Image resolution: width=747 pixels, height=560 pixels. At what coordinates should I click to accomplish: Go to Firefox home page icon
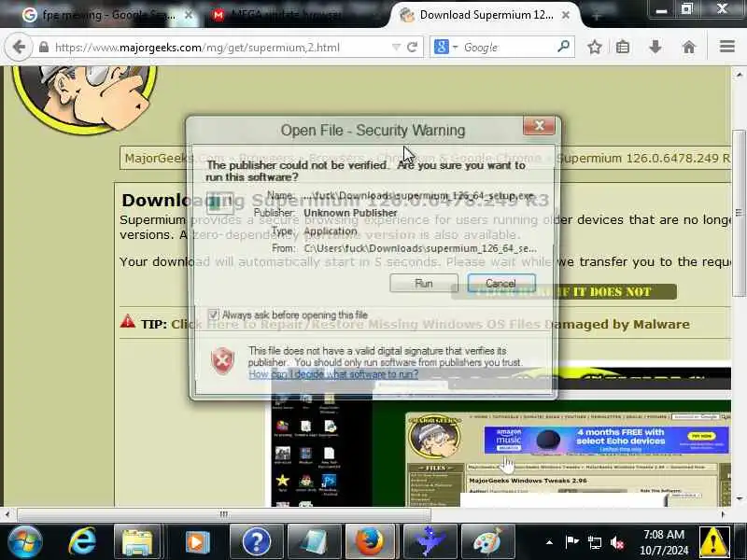(x=689, y=48)
